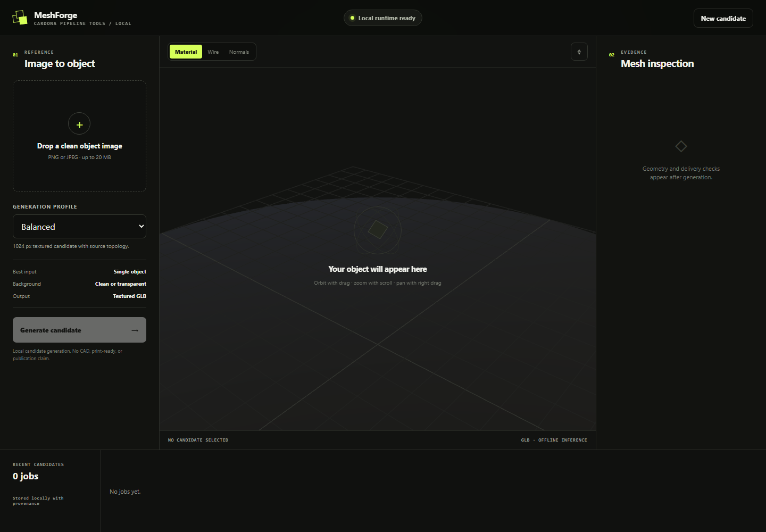Click the 'Local runtime ready' status pill
Image resolution: width=766 pixels, height=532 pixels.
[383, 18]
